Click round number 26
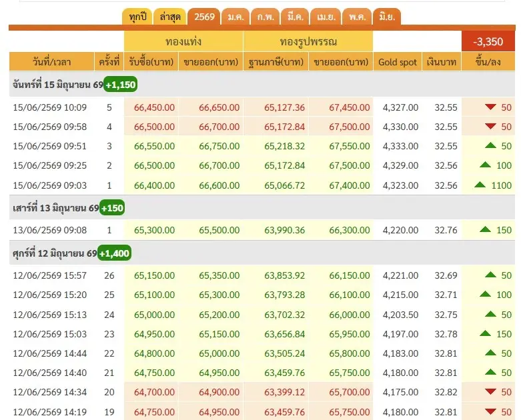Image resolution: width=521 pixels, height=420 pixels. 109,275
